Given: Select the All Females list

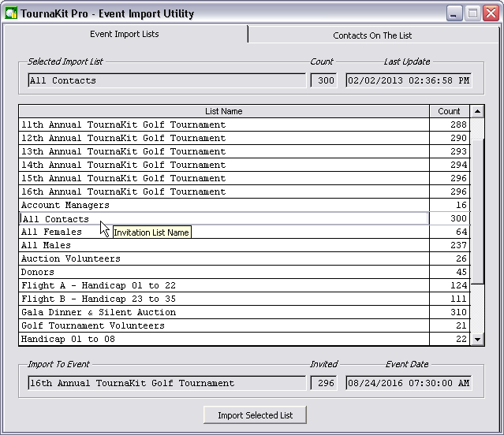Looking at the screenshot, I should (x=224, y=232).
